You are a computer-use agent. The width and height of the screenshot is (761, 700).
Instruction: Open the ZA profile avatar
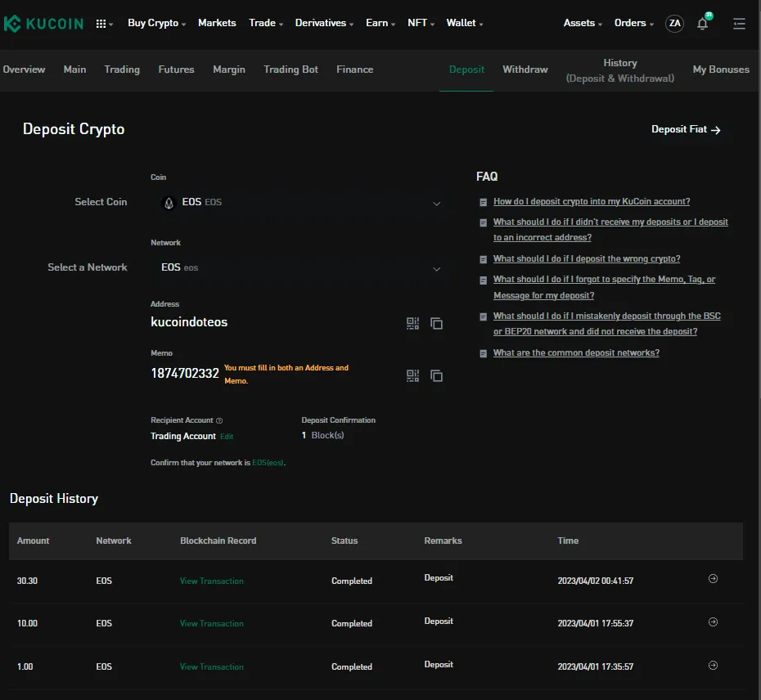674,23
